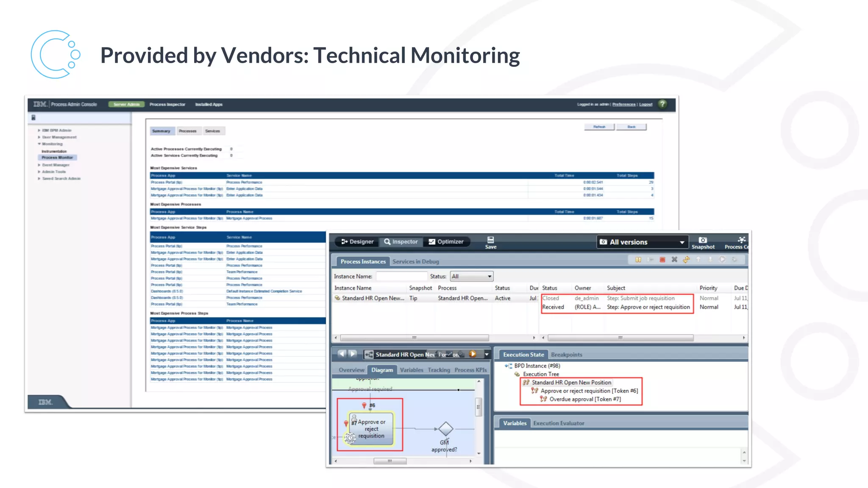Click the orange run button in the diagram header
This screenshot has width=868, height=488.
pyautogui.click(x=473, y=354)
